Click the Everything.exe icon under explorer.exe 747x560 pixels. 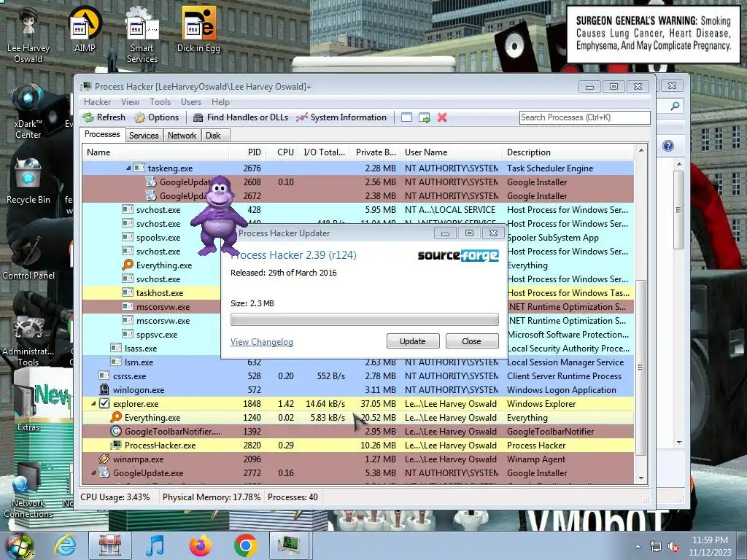[x=116, y=418]
